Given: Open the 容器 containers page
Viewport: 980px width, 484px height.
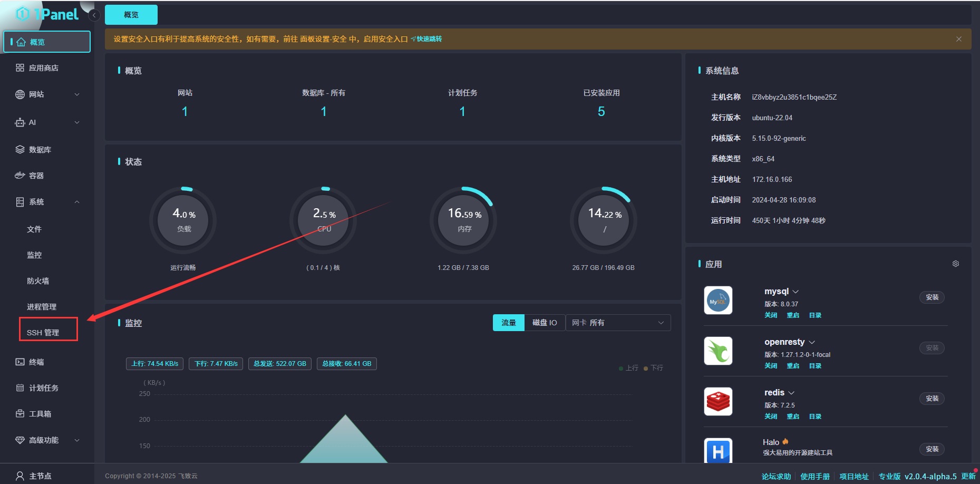Looking at the screenshot, I should pyautogui.click(x=36, y=176).
